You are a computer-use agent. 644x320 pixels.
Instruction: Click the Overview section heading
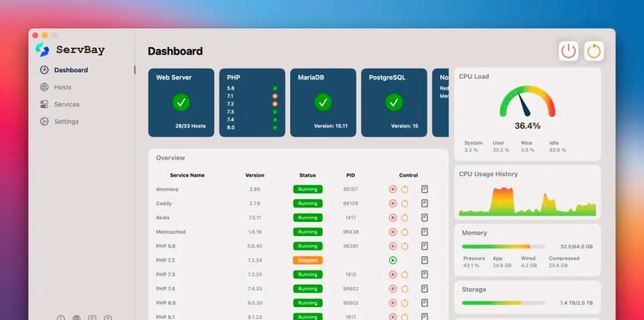point(170,158)
